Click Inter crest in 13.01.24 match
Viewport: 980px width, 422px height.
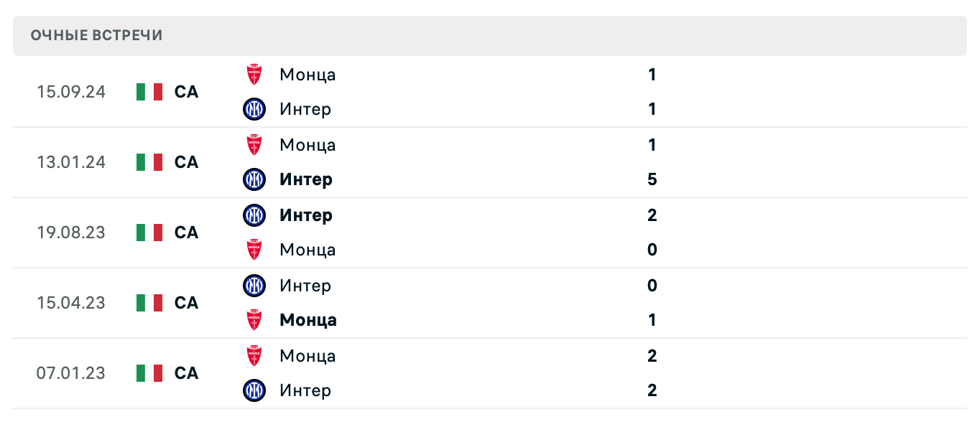click(254, 179)
